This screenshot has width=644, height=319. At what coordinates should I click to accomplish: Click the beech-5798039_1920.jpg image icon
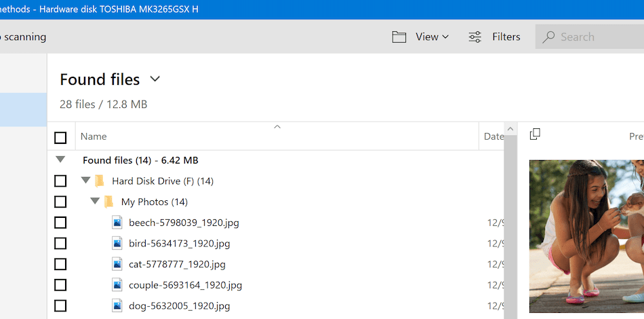117,223
